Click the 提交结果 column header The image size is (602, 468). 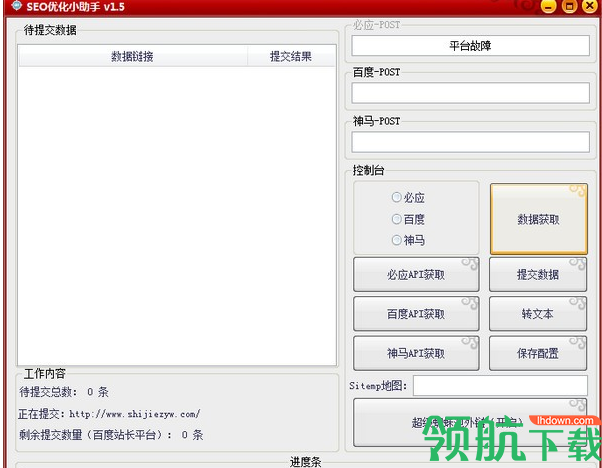(x=291, y=56)
